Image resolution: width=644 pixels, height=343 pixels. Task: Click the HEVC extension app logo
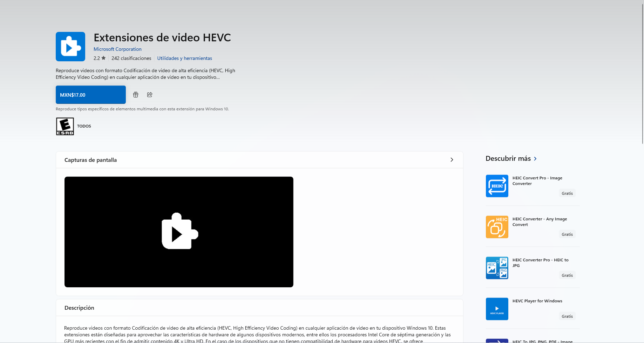[70, 47]
